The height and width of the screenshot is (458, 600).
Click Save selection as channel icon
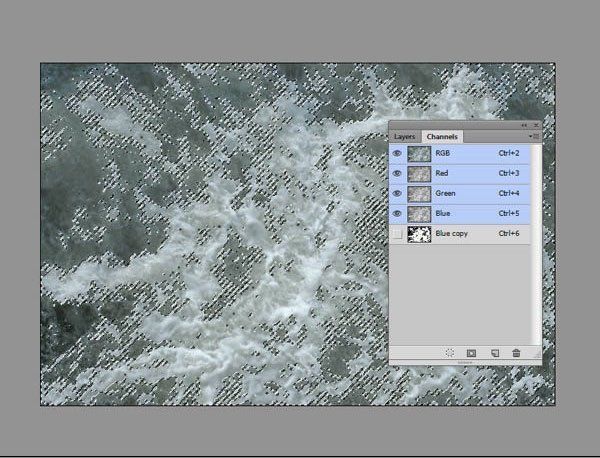471,353
